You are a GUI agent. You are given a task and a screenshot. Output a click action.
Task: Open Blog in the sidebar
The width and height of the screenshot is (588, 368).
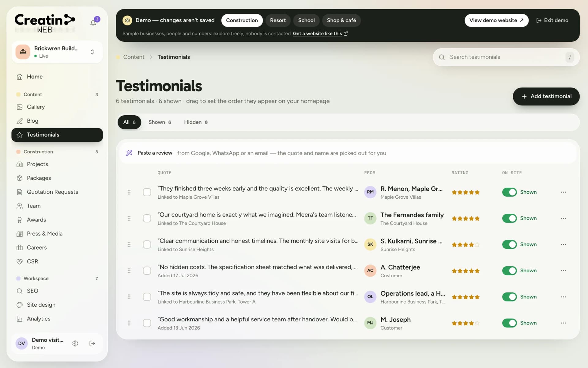[x=57, y=121]
